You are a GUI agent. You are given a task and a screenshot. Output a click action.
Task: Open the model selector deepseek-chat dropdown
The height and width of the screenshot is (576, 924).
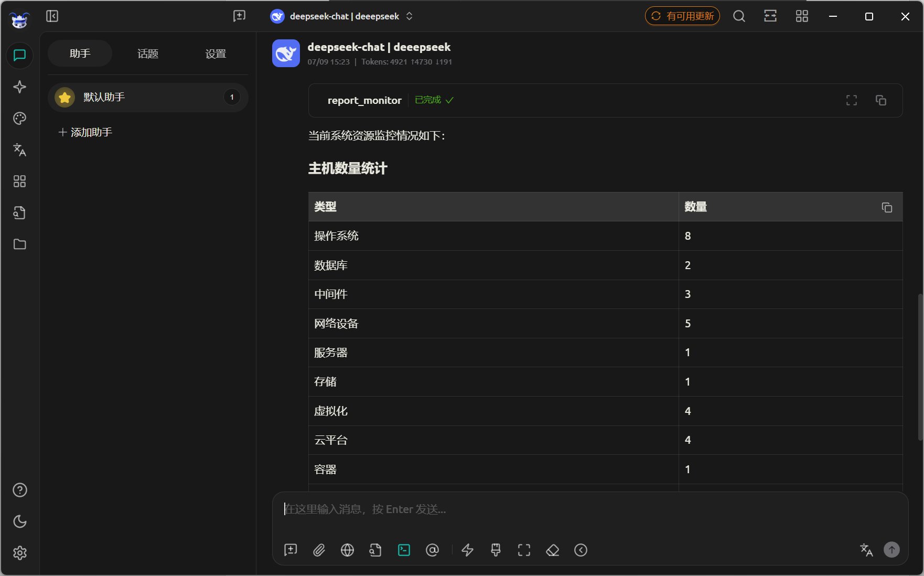click(x=342, y=16)
